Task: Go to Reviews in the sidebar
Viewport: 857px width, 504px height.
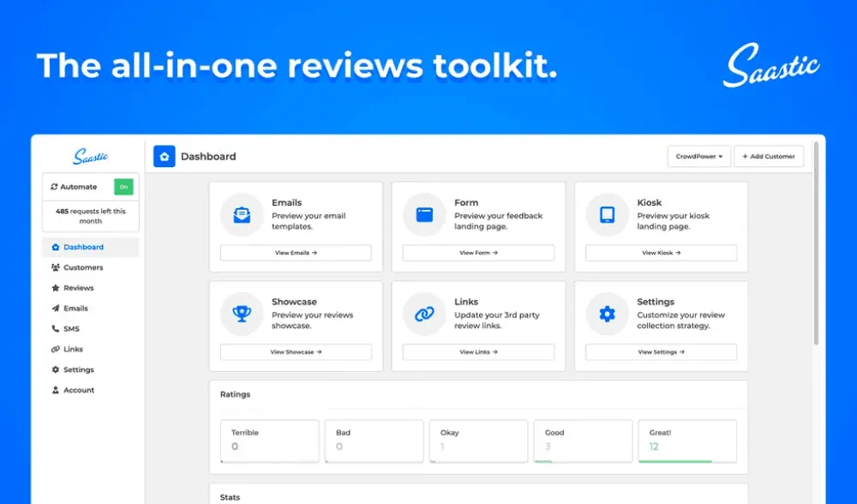Action: tap(78, 288)
